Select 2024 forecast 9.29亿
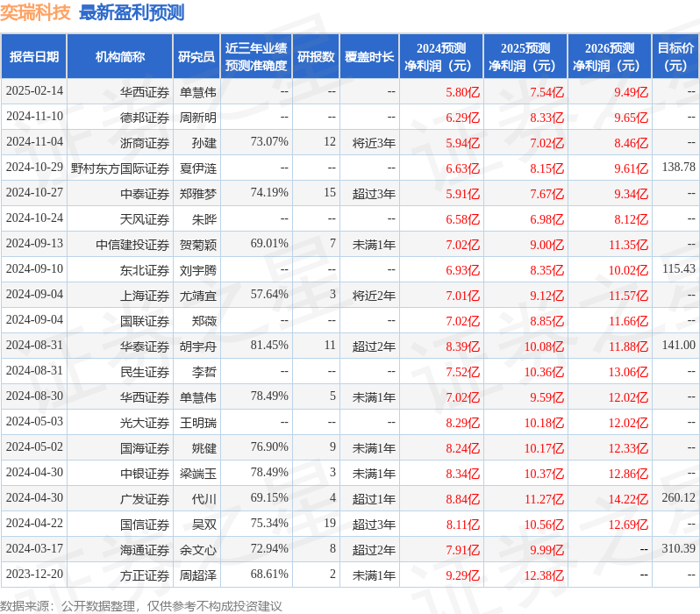 pos(462,575)
